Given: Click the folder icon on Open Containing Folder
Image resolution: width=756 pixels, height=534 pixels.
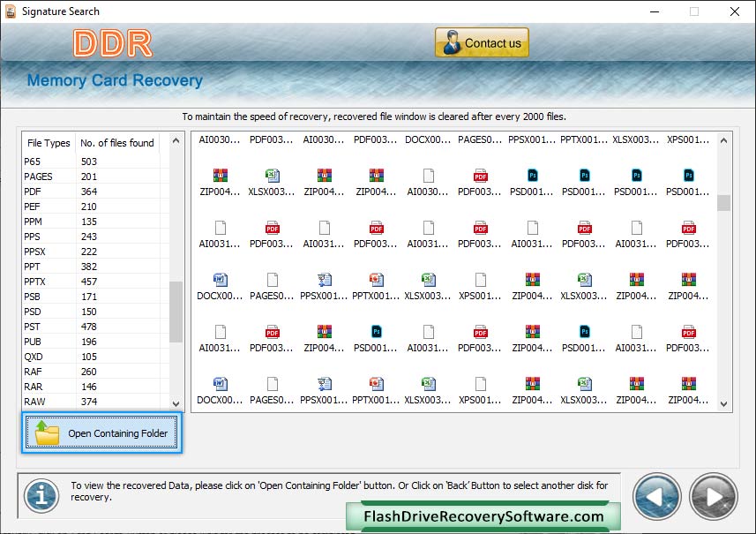Looking at the screenshot, I should coord(46,433).
